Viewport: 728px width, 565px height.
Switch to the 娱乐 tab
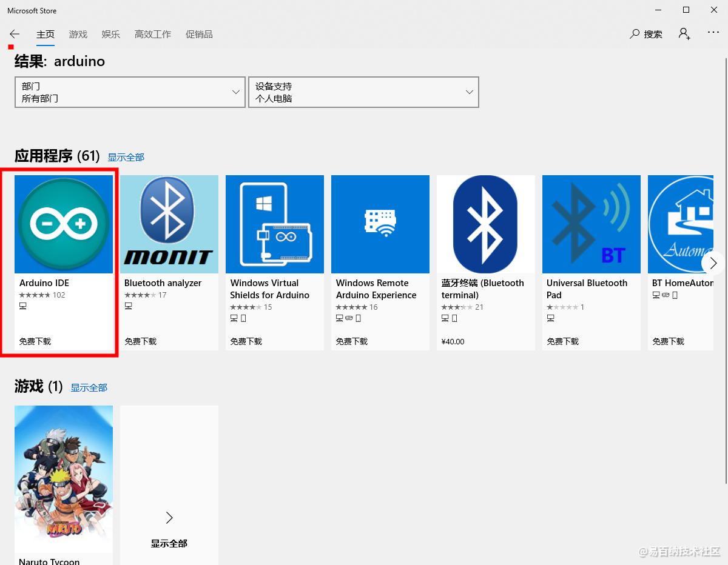(111, 35)
